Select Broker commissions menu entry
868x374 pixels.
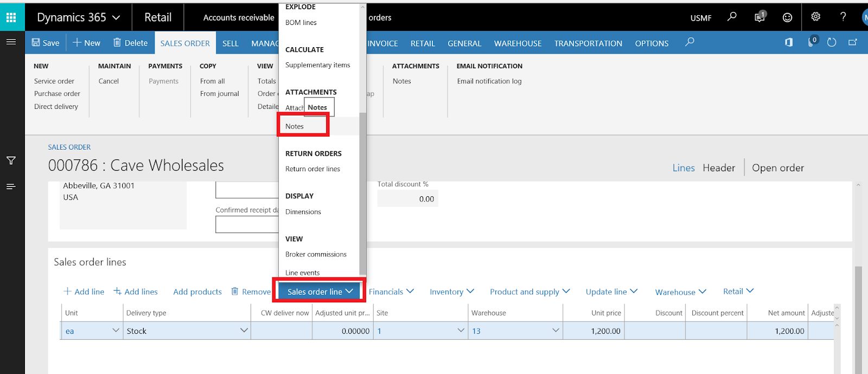(316, 254)
